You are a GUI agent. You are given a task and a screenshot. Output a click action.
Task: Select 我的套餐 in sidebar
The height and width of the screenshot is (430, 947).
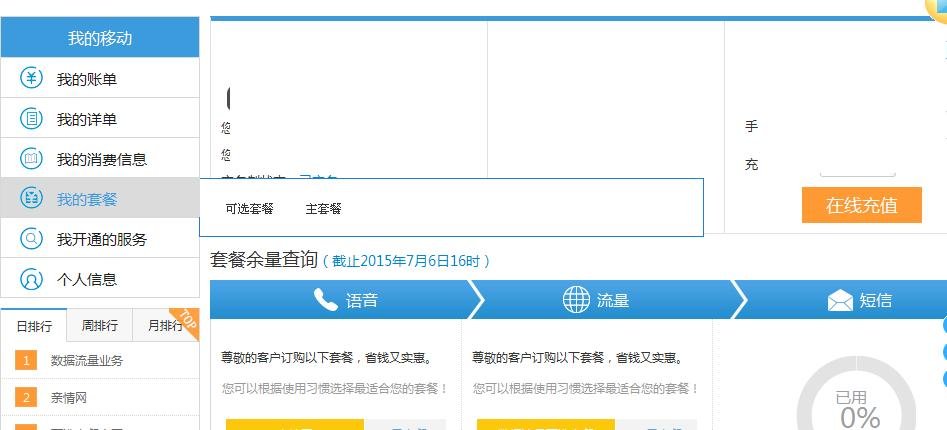100,198
